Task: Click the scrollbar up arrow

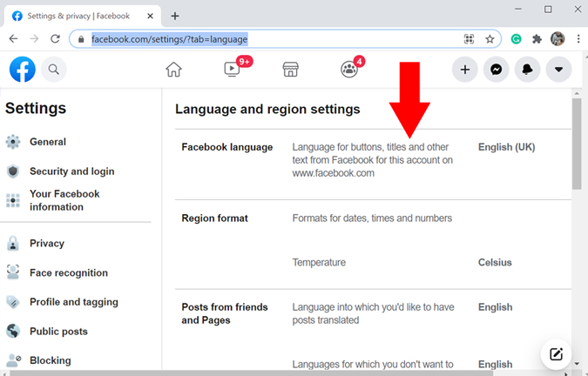Action: click(x=577, y=93)
